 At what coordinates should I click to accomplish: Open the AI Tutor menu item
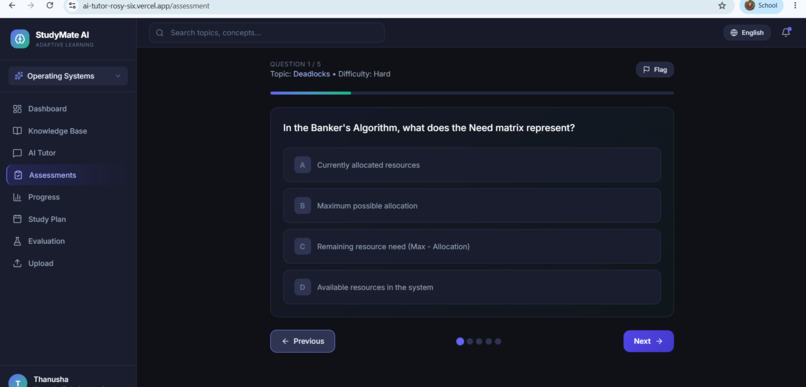(x=67, y=153)
